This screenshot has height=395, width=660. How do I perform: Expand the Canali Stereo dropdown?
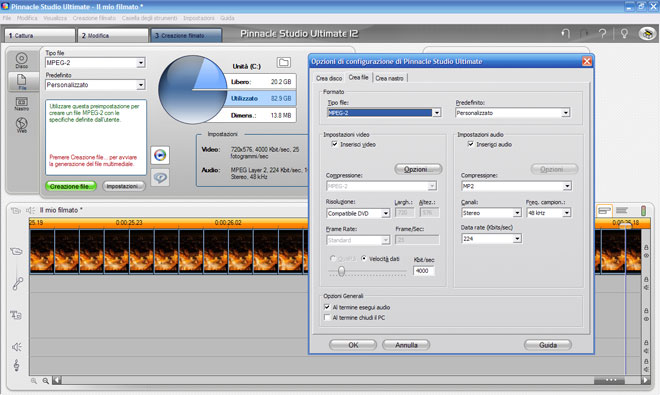pos(517,213)
